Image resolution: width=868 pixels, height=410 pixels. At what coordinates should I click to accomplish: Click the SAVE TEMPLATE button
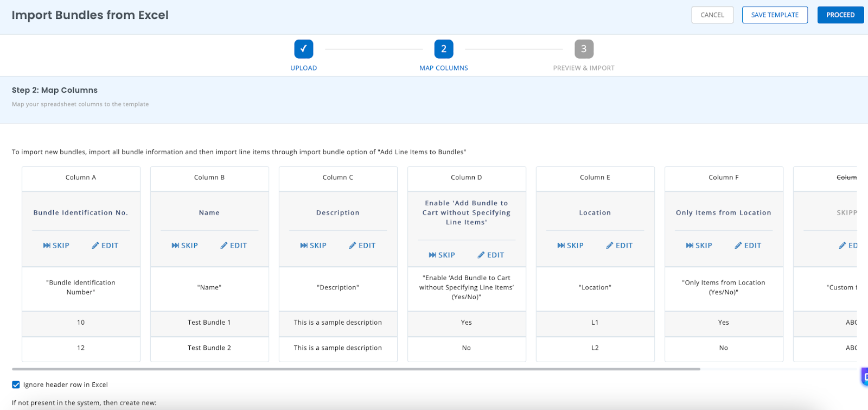click(x=775, y=15)
